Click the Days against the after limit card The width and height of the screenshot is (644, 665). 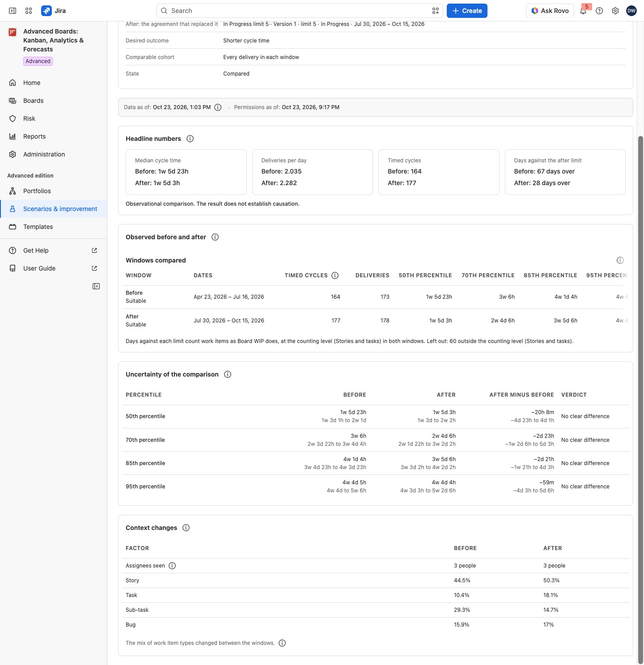[565, 172]
